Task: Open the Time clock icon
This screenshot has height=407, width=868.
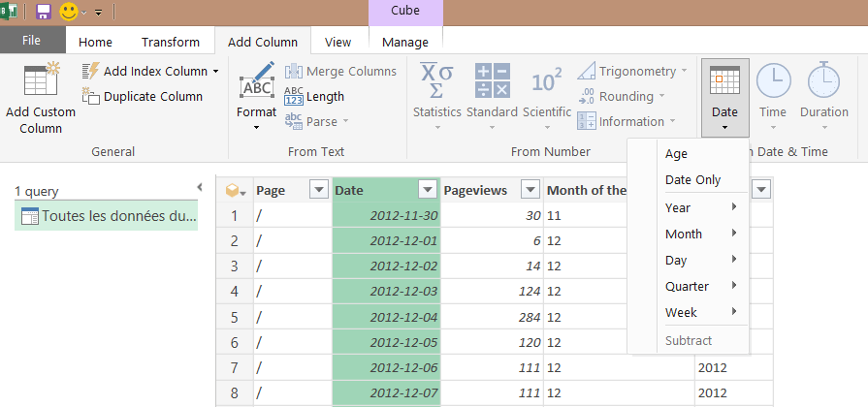Action: click(x=773, y=81)
